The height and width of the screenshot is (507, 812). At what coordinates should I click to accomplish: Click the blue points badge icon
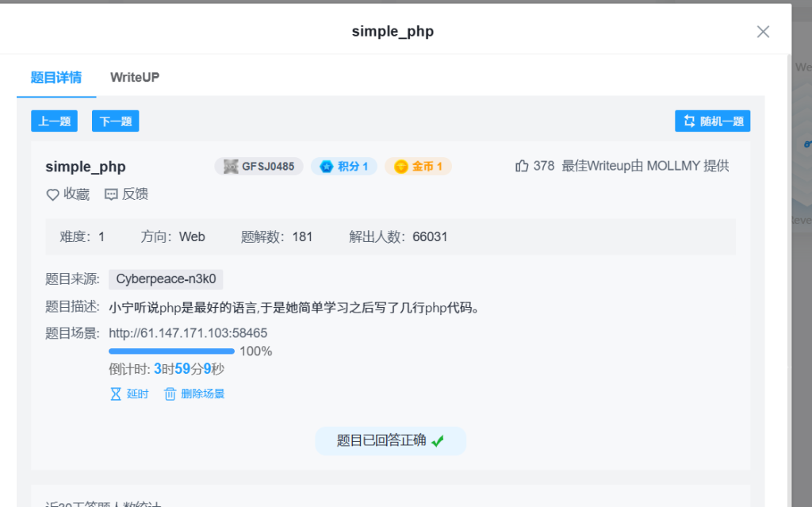tap(326, 167)
